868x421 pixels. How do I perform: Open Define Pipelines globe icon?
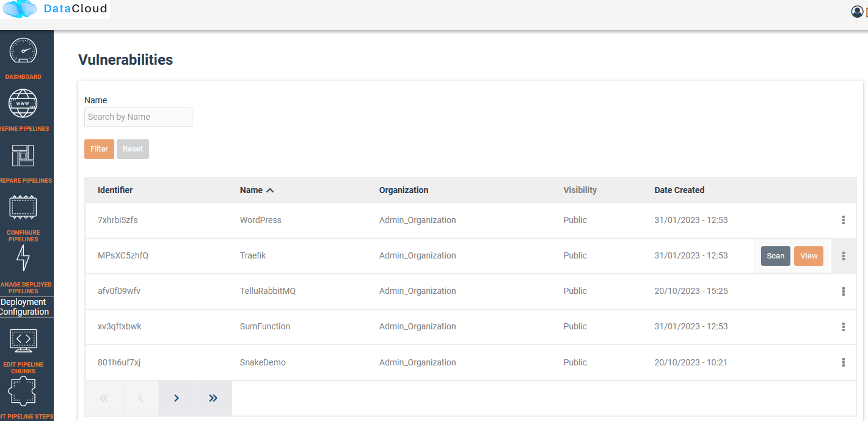(x=23, y=103)
